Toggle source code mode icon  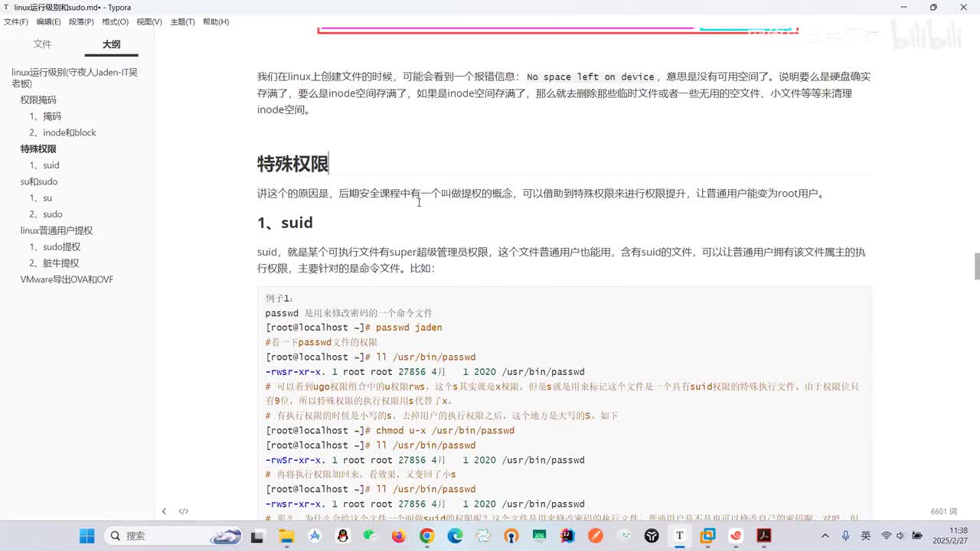(184, 511)
